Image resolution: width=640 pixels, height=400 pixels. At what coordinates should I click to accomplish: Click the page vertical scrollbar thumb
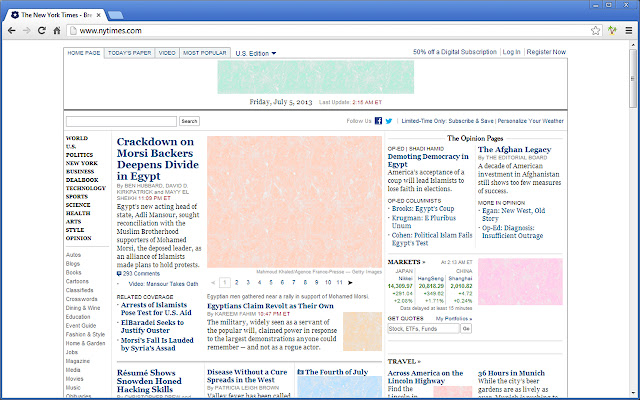tap(633, 78)
